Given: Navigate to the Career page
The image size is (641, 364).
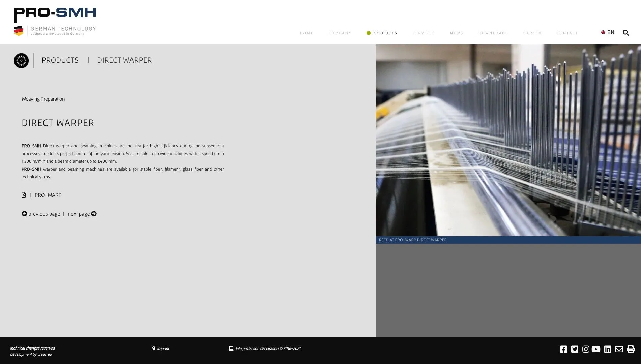Looking at the screenshot, I should [532, 33].
